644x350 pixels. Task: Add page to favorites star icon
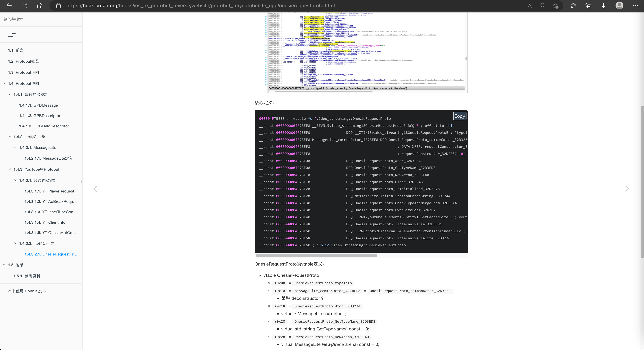click(x=556, y=6)
